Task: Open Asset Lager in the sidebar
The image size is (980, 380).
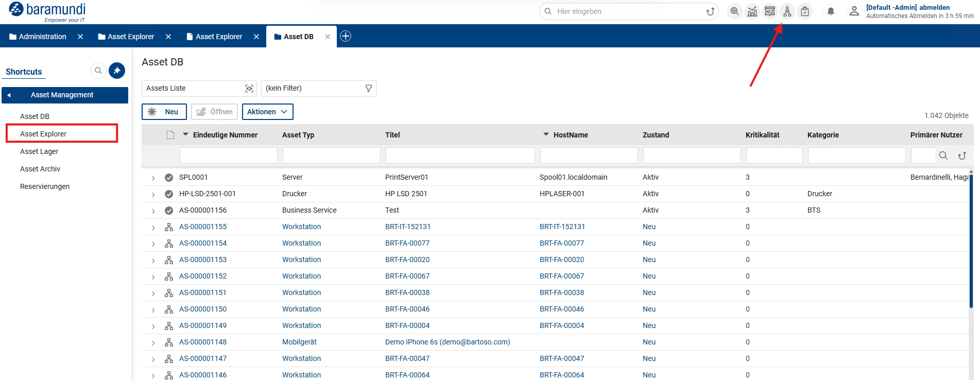Action: [x=39, y=151]
